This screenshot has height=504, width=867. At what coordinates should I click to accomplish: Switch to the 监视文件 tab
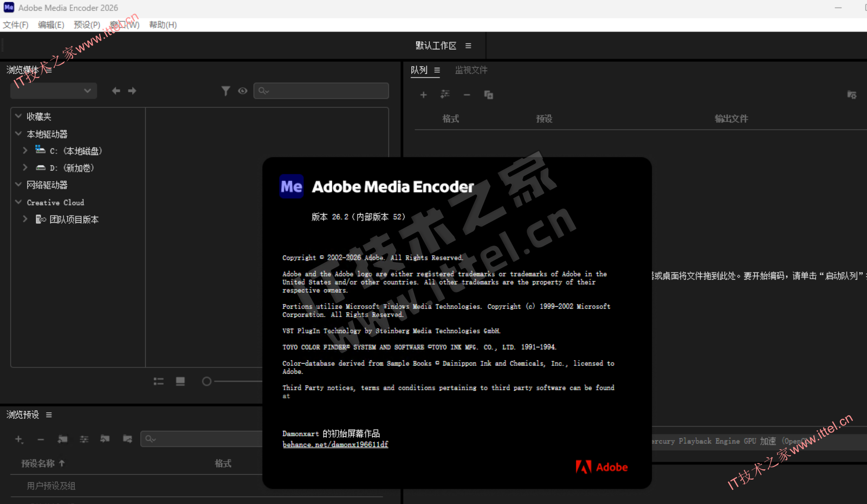471,70
